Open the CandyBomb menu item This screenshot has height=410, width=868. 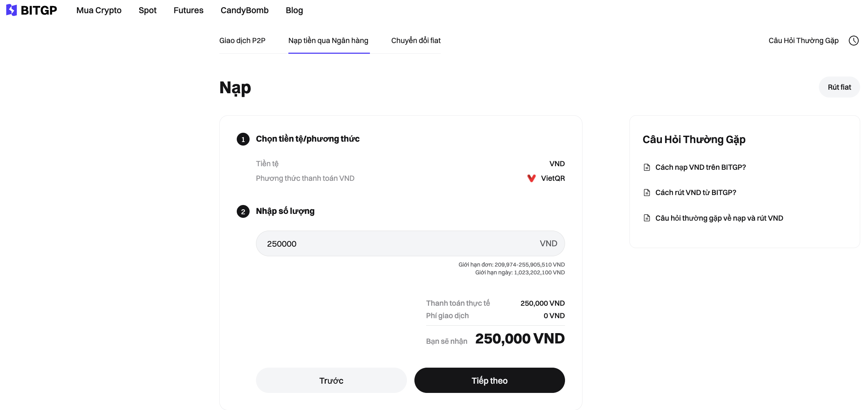click(x=244, y=10)
